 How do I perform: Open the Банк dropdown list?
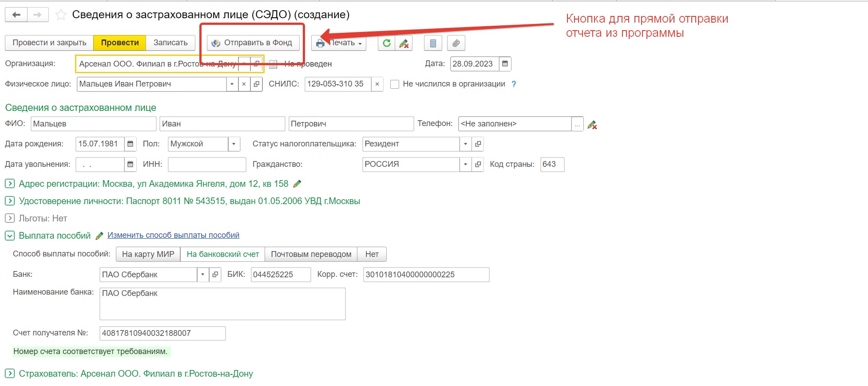[x=203, y=275]
